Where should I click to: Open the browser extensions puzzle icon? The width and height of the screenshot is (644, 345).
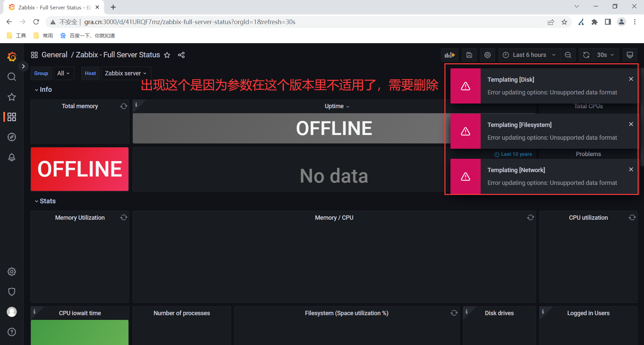594,22
